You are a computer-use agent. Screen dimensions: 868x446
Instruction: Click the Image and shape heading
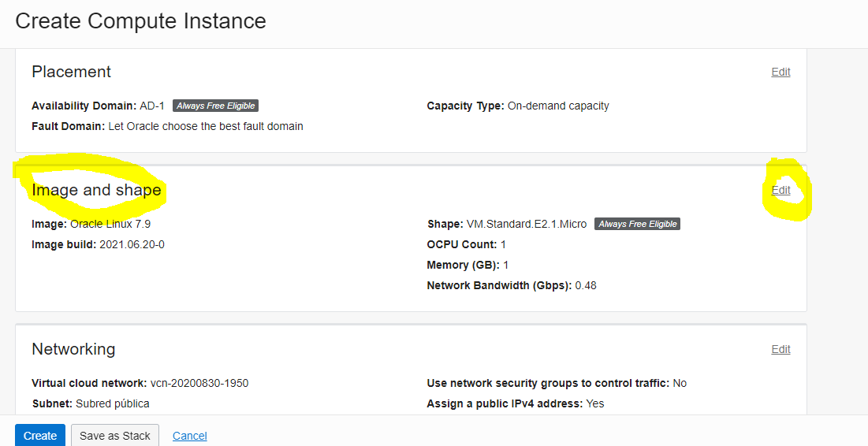point(96,190)
